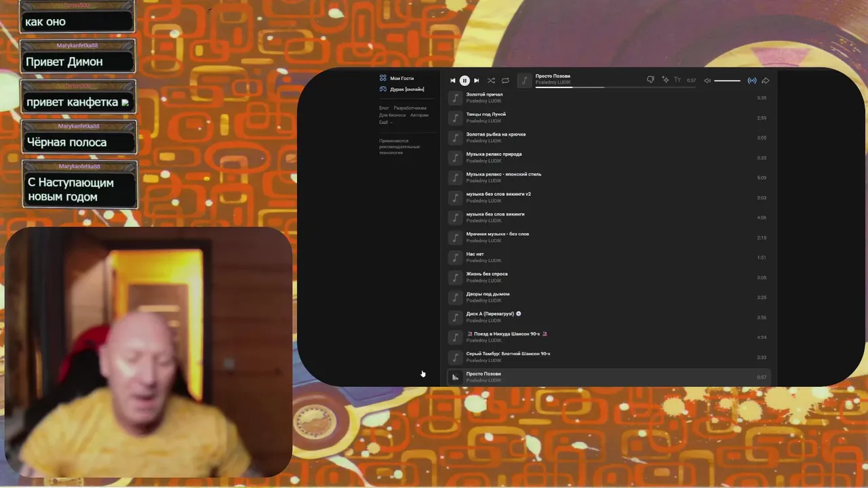Click the note icon of Жизнь без спроса

tap(455, 278)
